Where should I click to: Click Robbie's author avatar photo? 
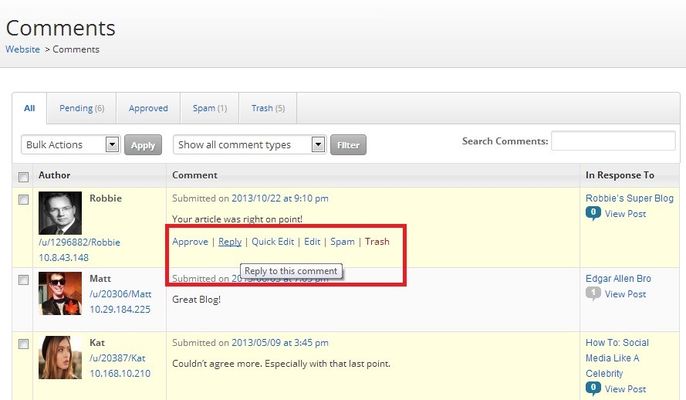[60, 213]
